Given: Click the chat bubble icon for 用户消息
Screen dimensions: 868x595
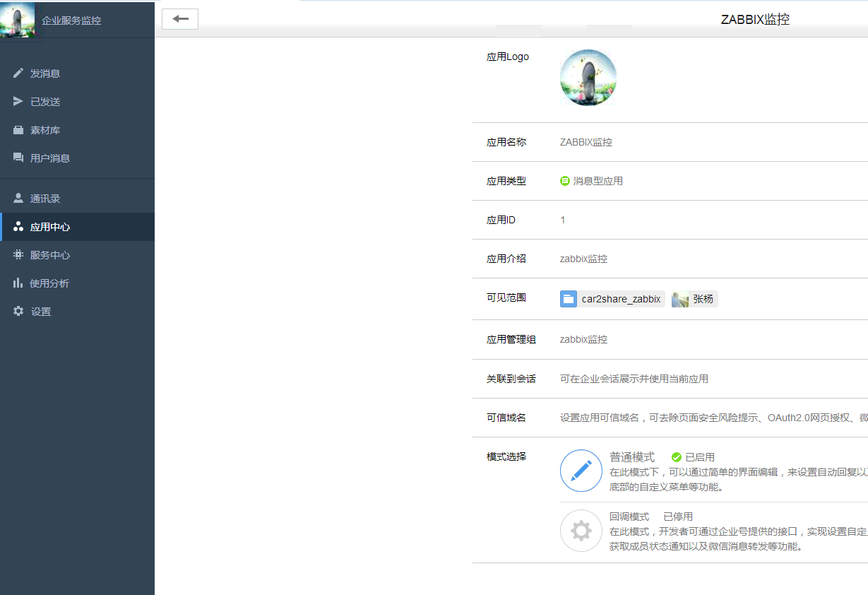Looking at the screenshot, I should (18, 158).
